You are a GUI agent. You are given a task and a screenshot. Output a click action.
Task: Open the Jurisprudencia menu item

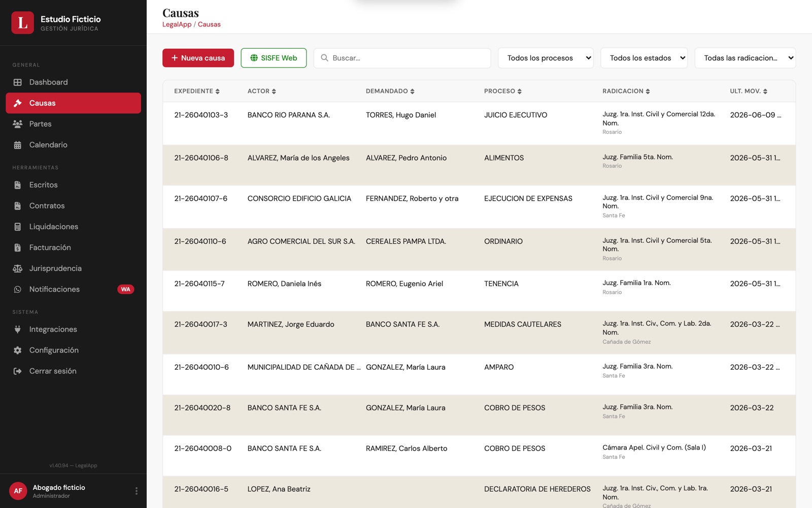[x=74, y=268]
